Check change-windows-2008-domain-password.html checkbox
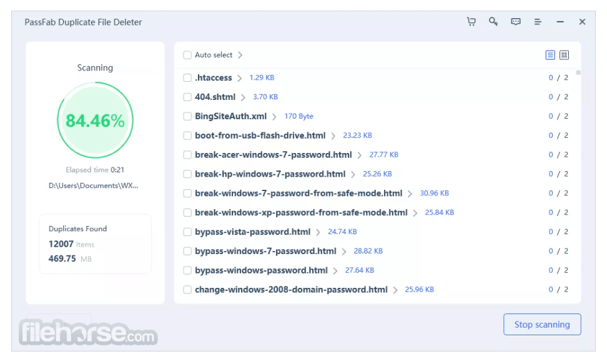Screen dimensions: 607x364 (187, 290)
